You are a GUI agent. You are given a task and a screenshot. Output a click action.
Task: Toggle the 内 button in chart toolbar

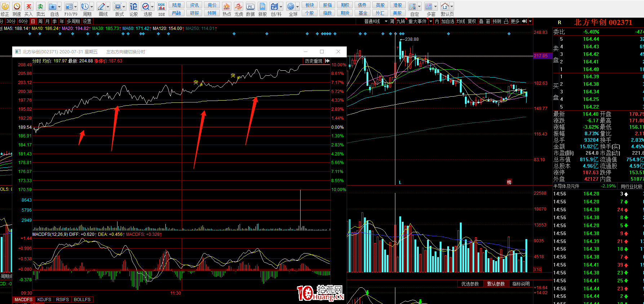(437, 21)
